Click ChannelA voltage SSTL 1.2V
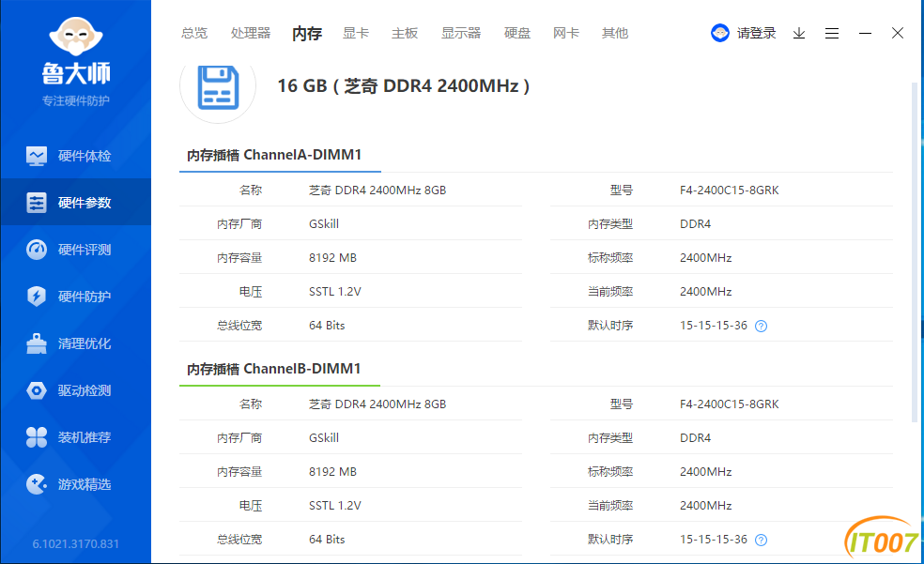This screenshot has width=924, height=564. pos(334,292)
